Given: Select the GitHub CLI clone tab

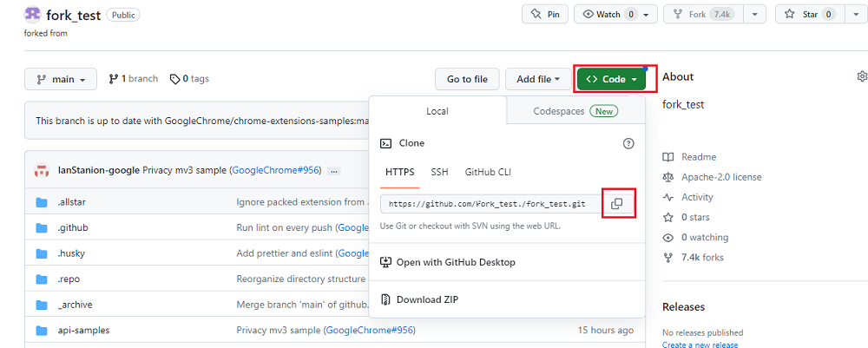Looking at the screenshot, I should point(488,172).
